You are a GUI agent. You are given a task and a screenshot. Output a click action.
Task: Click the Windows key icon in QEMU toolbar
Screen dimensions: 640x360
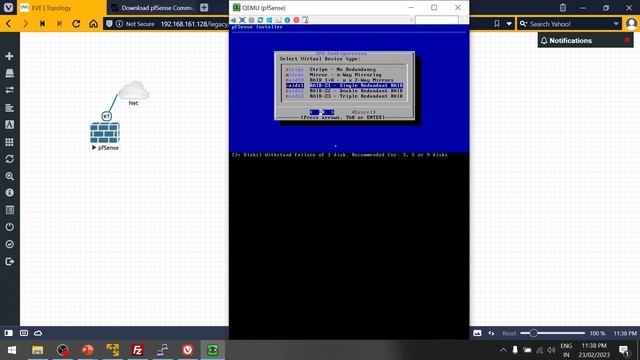coord(269,20)
